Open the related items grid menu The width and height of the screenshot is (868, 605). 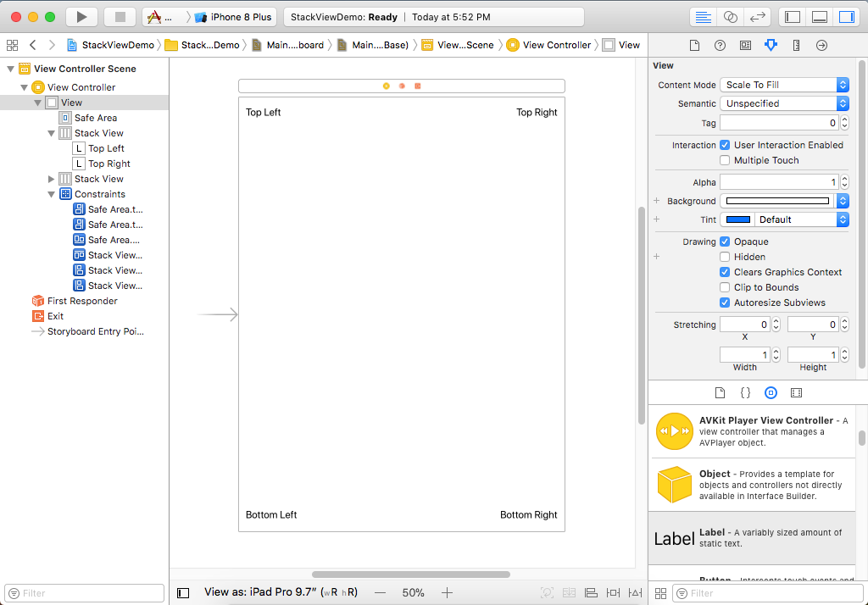(x=12, y=45)
